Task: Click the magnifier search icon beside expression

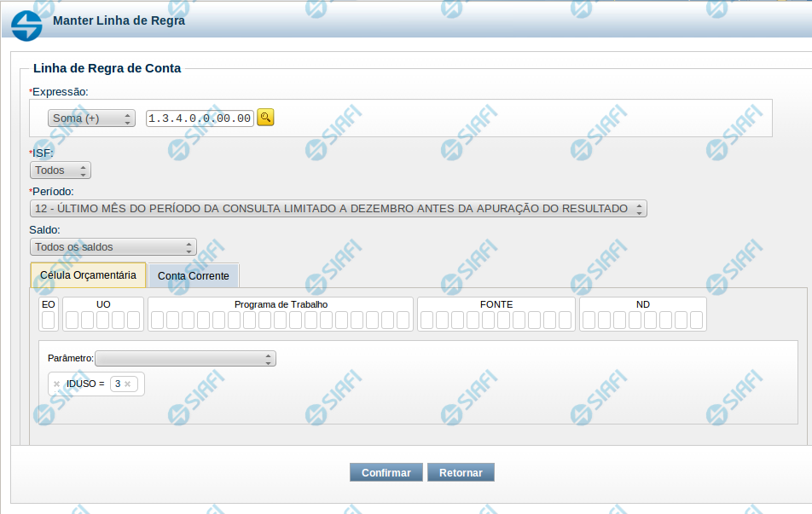Action: coord(265,118)
